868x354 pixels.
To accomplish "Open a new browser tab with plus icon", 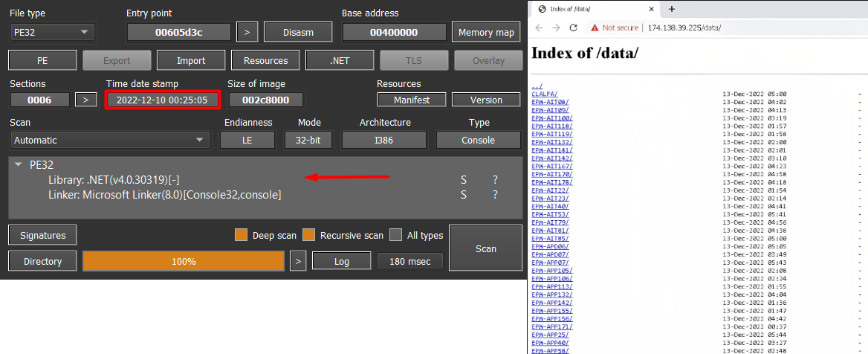I will click(672, 9).
